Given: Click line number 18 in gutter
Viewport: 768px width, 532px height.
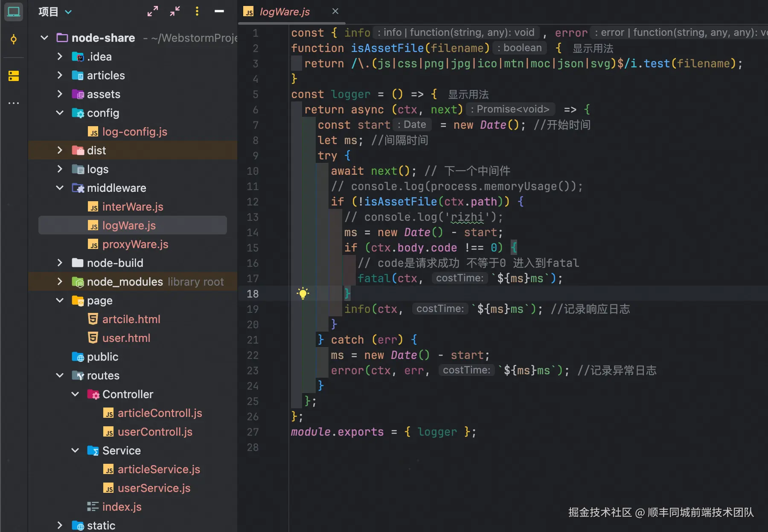Looking at the screenshot, I should 253,294.
